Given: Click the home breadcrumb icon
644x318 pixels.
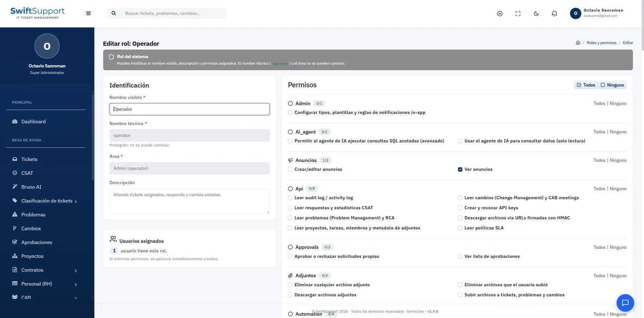Looking at the screenshot, I should tap(578, 43).
